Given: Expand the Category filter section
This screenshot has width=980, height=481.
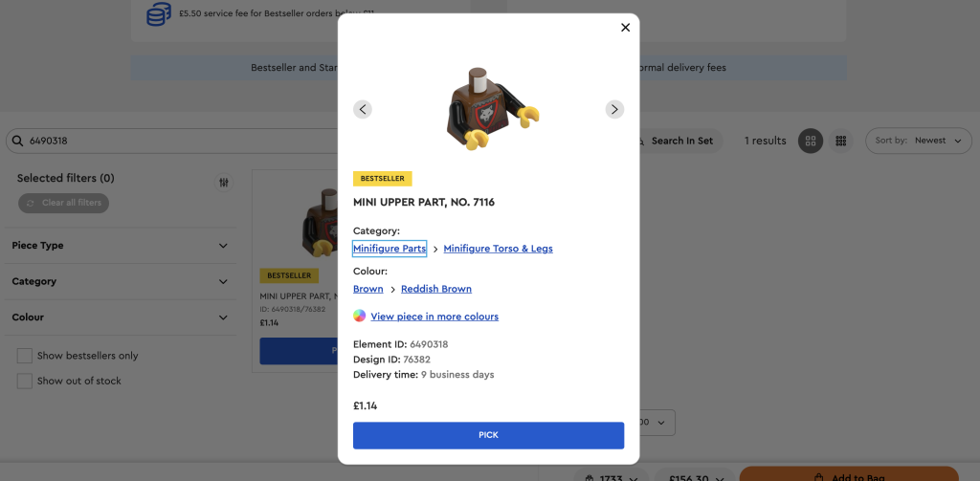Looking at the screenshot, I should 120,281.
